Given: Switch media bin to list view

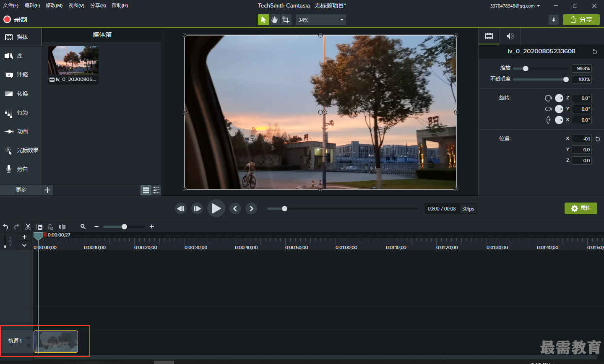Looking at the screenshot, I should coord(156,190).
